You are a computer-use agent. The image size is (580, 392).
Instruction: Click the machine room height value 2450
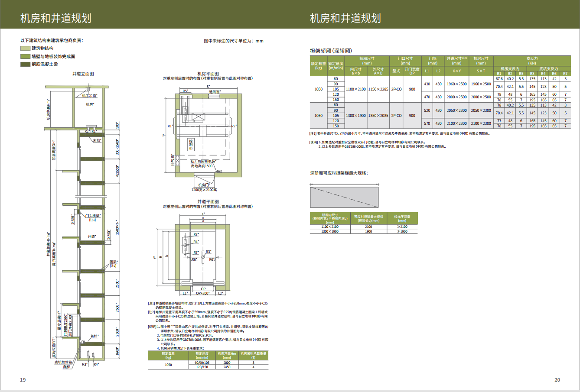click(x=227, y=367)
